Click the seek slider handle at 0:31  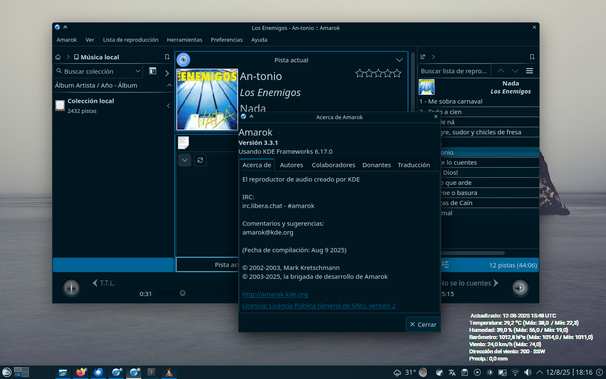pyautogui.click(x=182, y=293)
